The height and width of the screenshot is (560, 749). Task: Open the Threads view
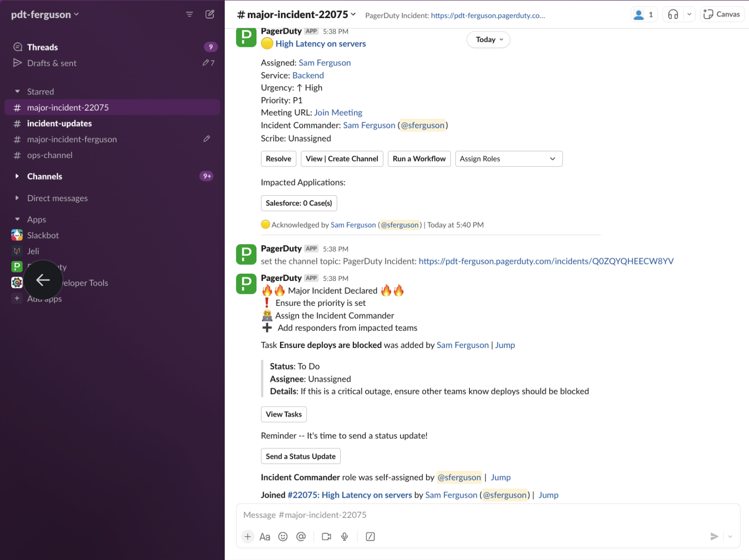[x=43, y=47]
